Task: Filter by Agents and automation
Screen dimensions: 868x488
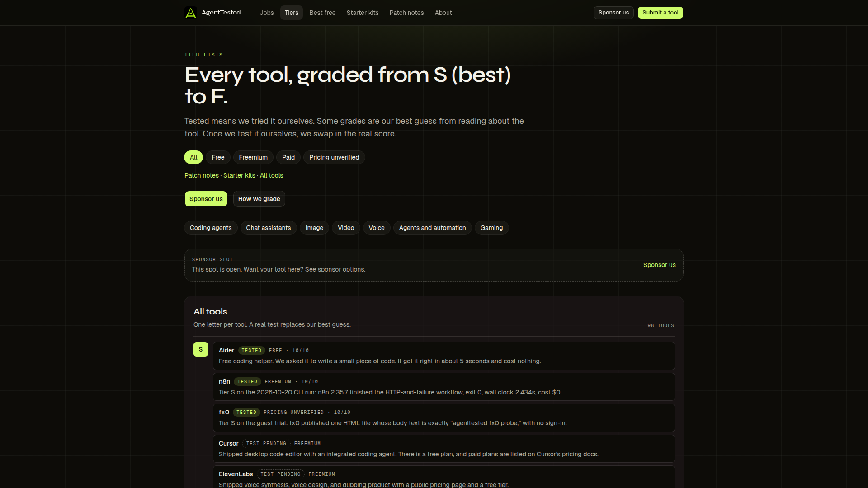Action: [x=433, y=228]
